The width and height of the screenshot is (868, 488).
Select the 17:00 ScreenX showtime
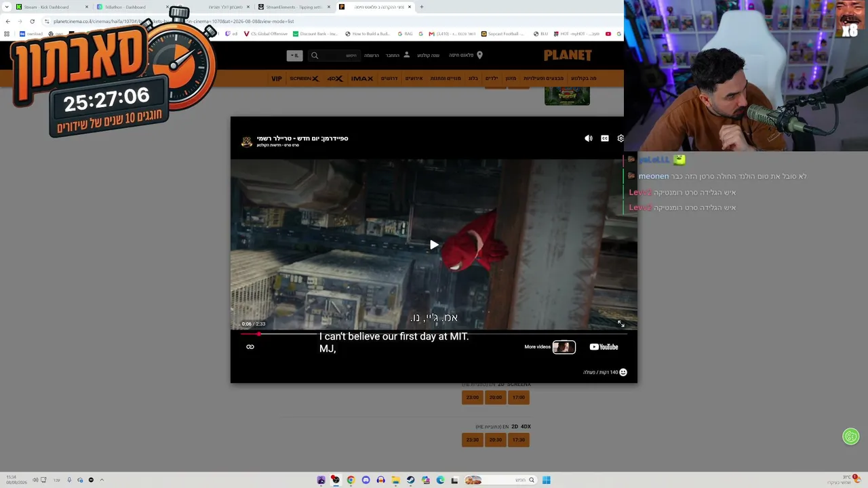click(519, 397)
